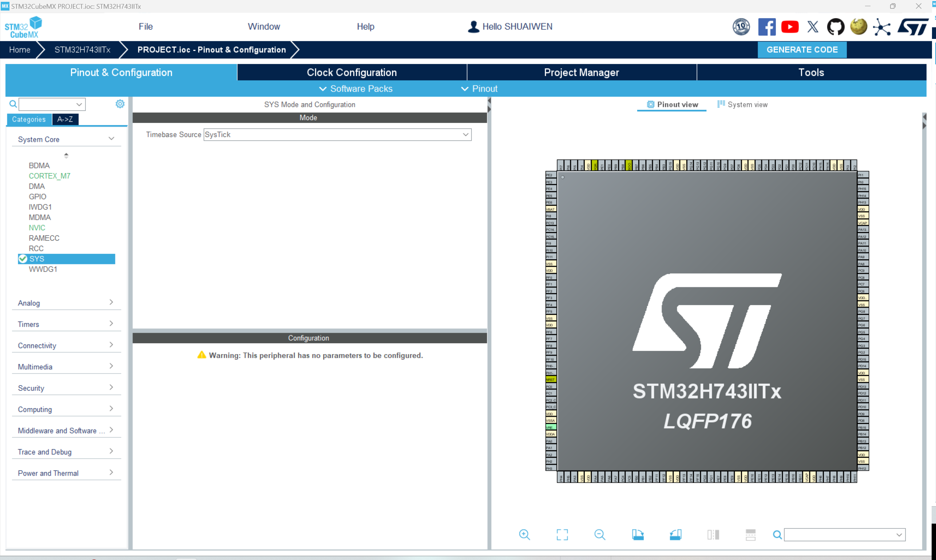Select RCC in System Core list
The width and height of the screenshot is (936, 560).
(x=36, y=248)
